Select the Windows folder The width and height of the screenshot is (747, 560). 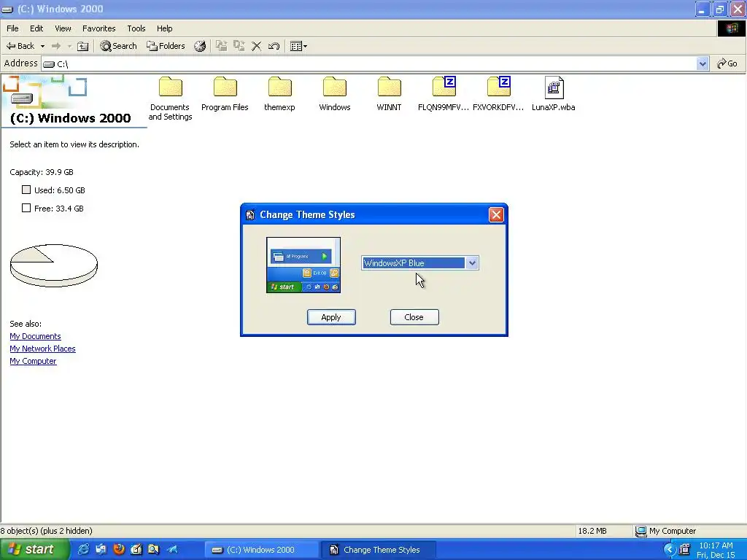(334, 94)
